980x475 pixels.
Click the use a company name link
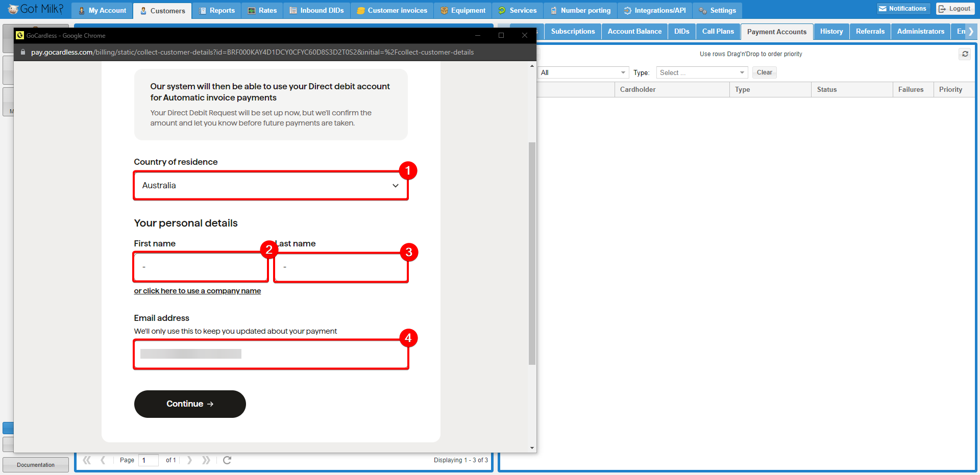pyautogui.click(x=198, y=291)
